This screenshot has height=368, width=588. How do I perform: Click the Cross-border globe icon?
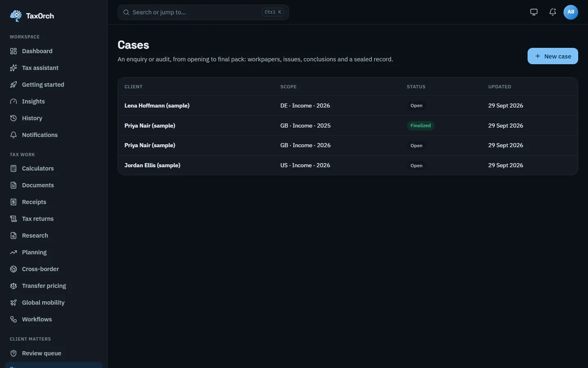pos(13,269)
